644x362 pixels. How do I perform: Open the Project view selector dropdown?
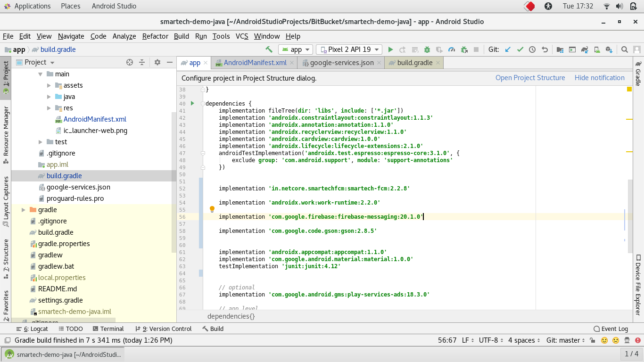pyautogui.click(x=36, y=62)
